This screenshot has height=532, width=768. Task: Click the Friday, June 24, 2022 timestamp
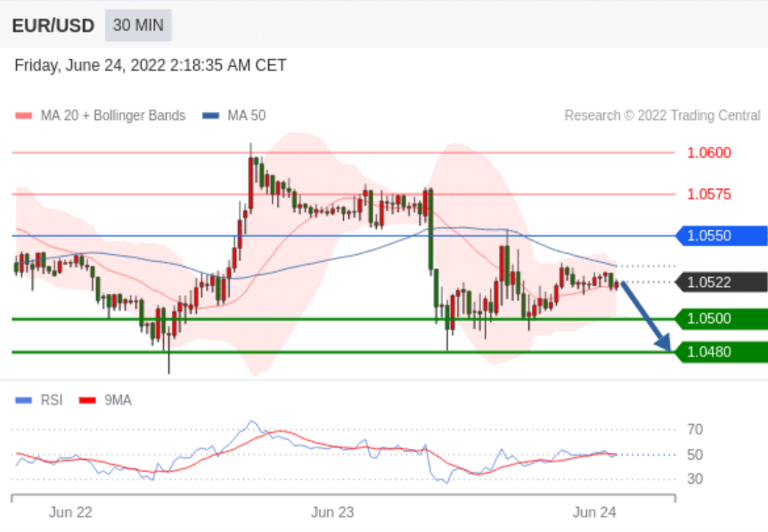tap(151, 65)
